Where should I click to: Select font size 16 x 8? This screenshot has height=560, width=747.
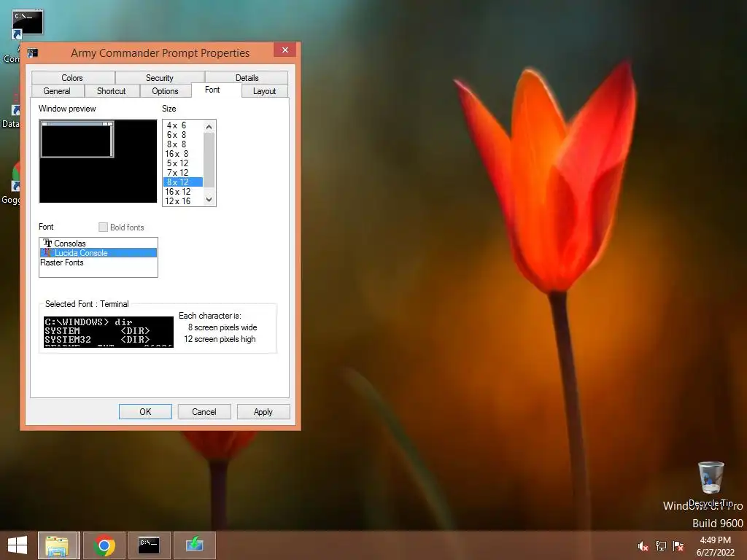(x=182, y=154)
